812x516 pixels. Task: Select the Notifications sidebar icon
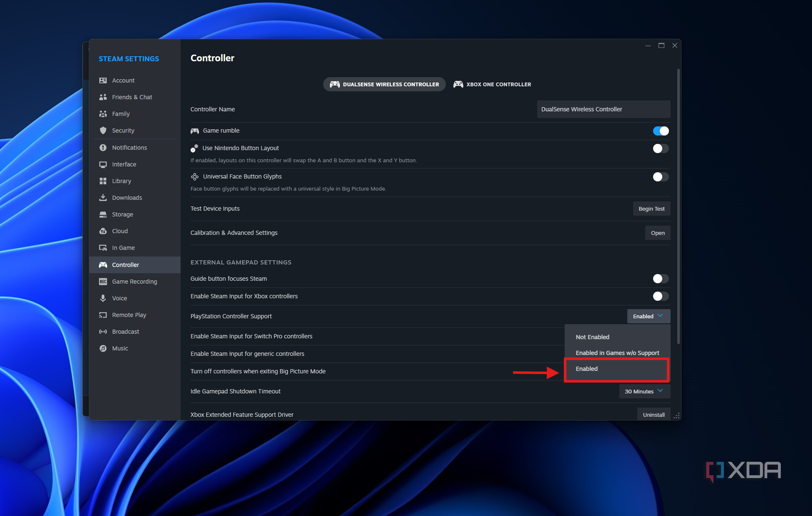tap(103, 147)
